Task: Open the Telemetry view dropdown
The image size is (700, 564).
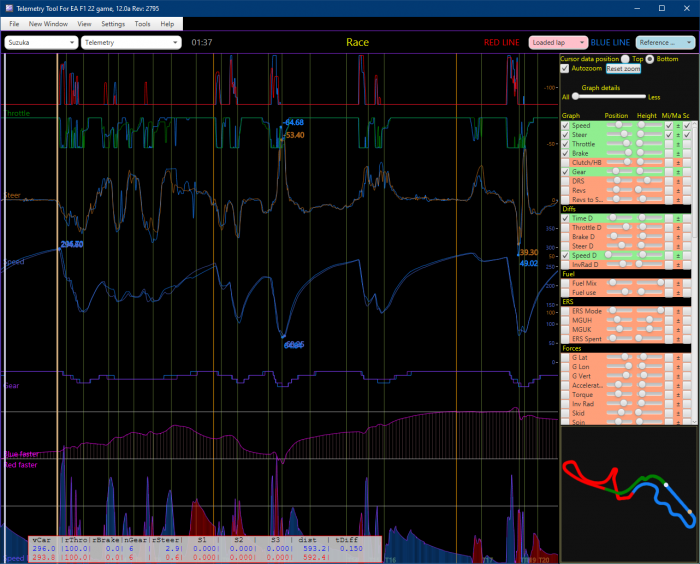Action: point(131,42)
